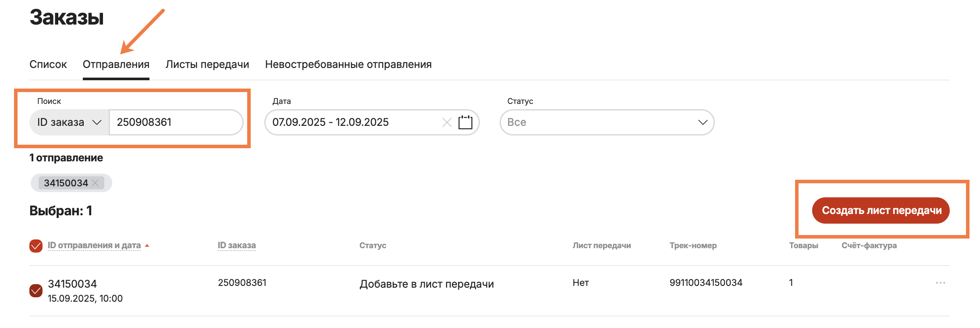
Task: Toggle the select-all shipments checkbox
Action: click(x=36, y=246)
